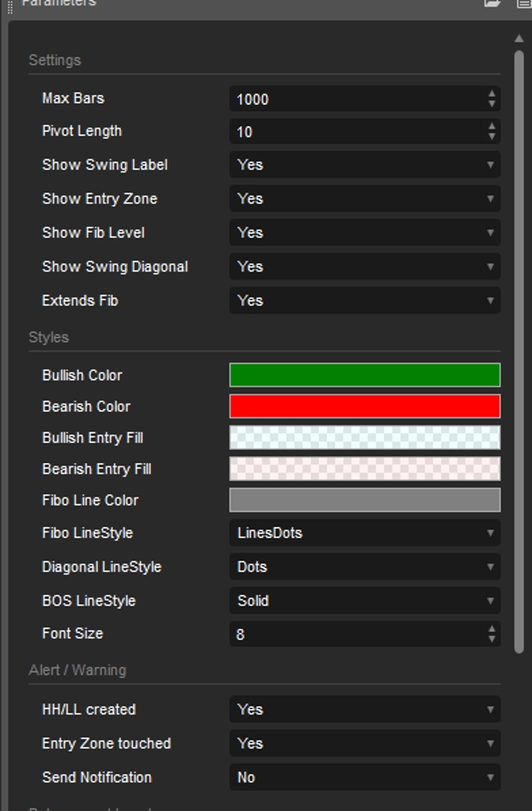Decrease Max Bars with down arrow
Screen dimensions: 532x811
tap(492, 105)
